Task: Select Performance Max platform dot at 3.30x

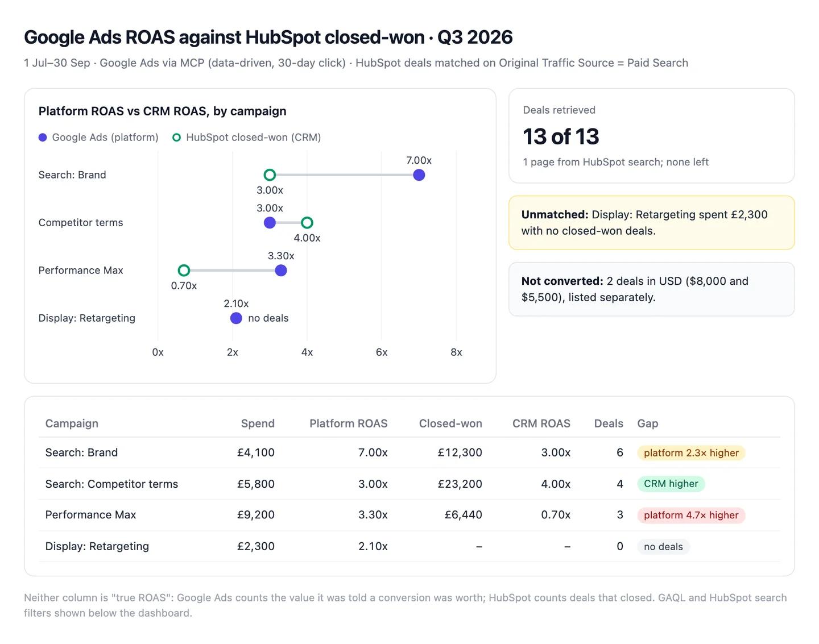Action: (281, 271)
